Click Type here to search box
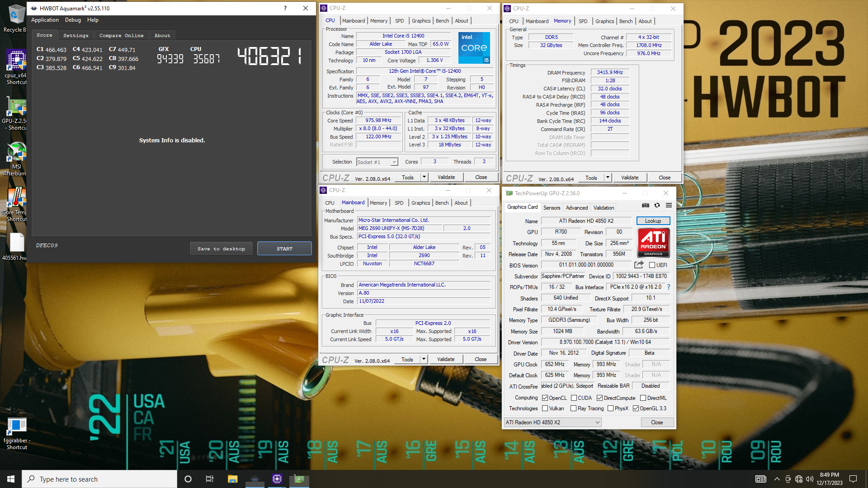This screenshot has width=868, height=488. 99,479
